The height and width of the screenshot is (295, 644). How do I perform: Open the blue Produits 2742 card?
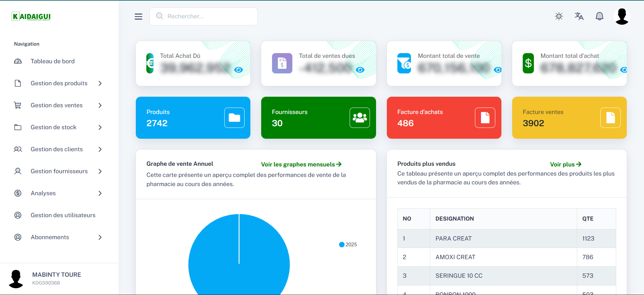193,118
